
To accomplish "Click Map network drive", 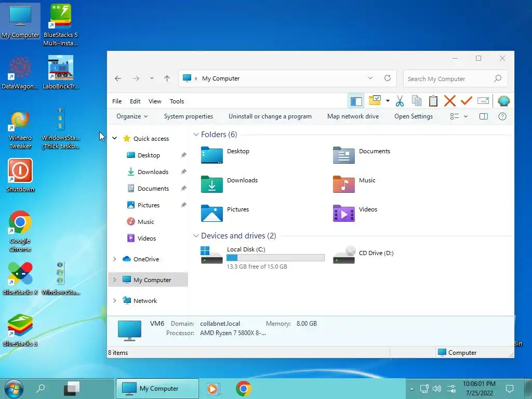I will [353, 116].
